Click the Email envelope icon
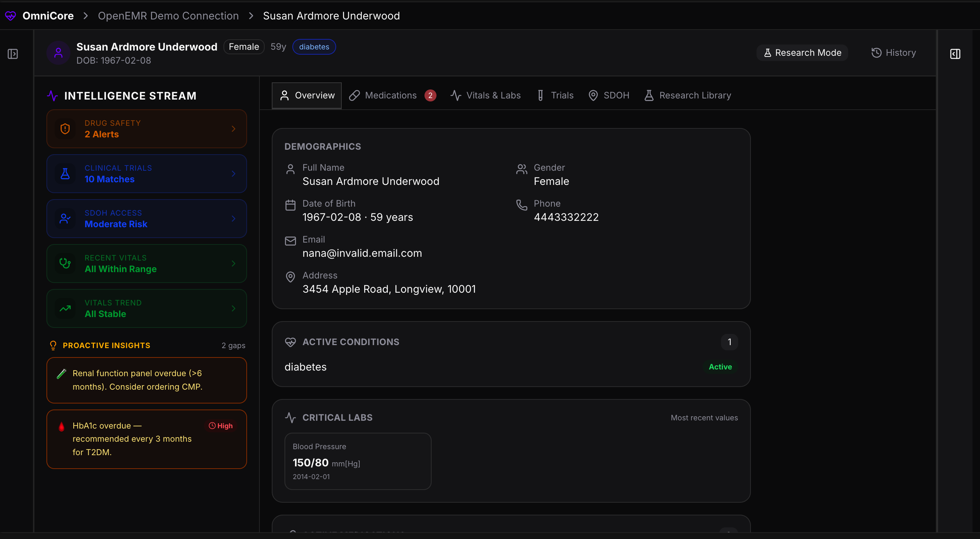 (x=290, y=241)
